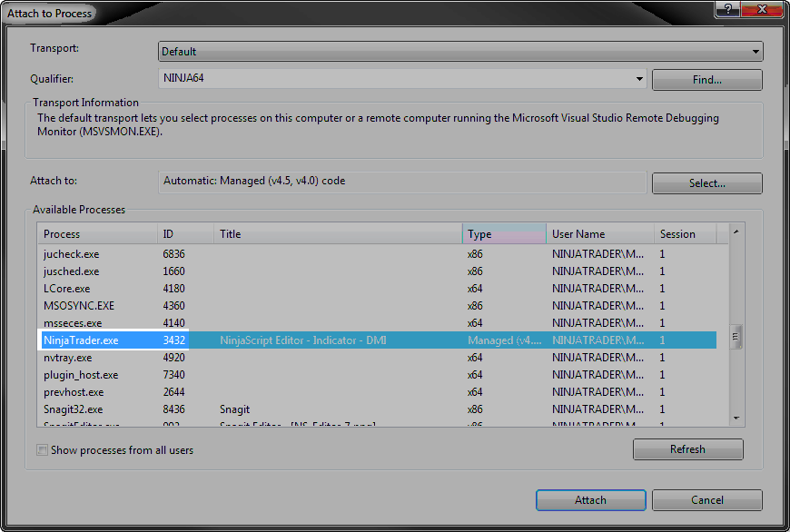
Task: Open the Transport dropdown showing Default
Action: 755,51
